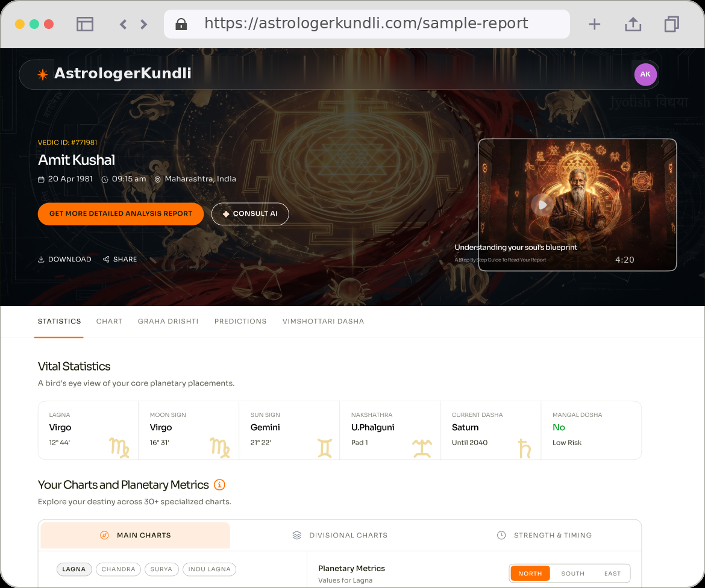Switch to the Statistics tab
Viewport: 705px width, 588px height.
59,322
